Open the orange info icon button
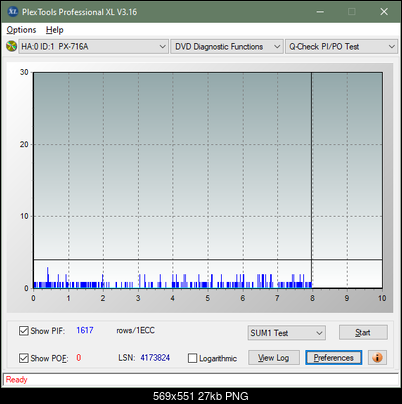Viewport: 402px width, 404px height. tap(377, 358)
